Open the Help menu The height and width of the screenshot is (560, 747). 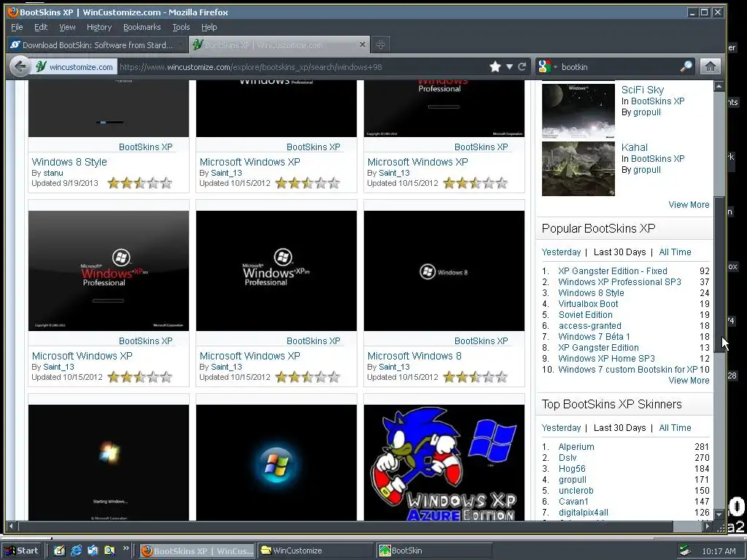(x=209, y=27)
